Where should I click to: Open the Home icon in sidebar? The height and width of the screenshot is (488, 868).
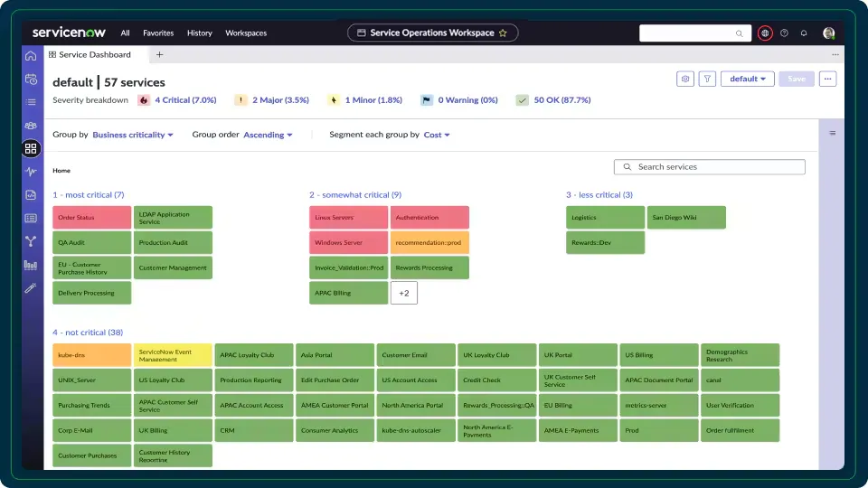[31, 56]
